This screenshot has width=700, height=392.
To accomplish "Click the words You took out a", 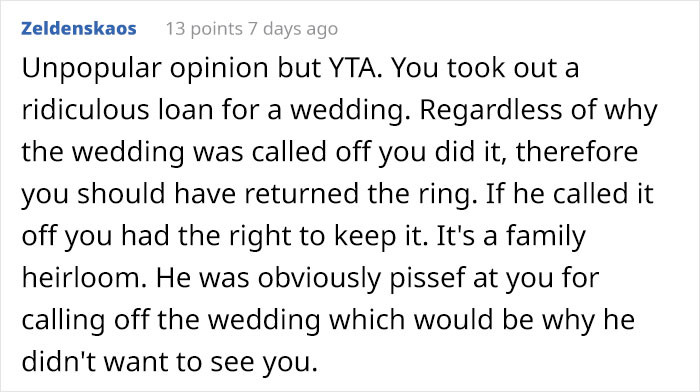I will click(x=485, y=68).
